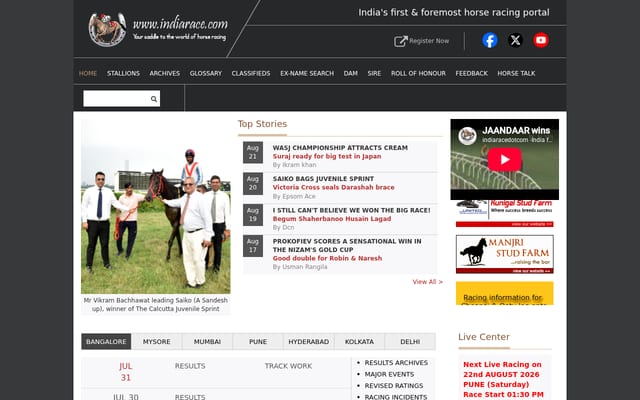This screenshot has width=640, height=400.
Task: Open ROLL OF HONOUR menu item
Action: tap(418, 73)
